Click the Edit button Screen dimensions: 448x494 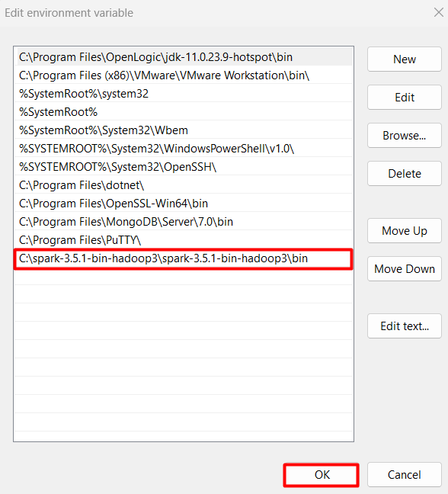[x=405, y=98]
